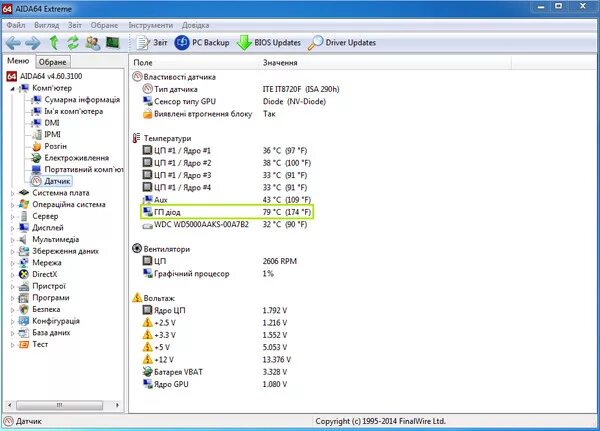Launch PC Backup from toolbar
Viewport: 600px width, 431px height.
tap(202, 42)
